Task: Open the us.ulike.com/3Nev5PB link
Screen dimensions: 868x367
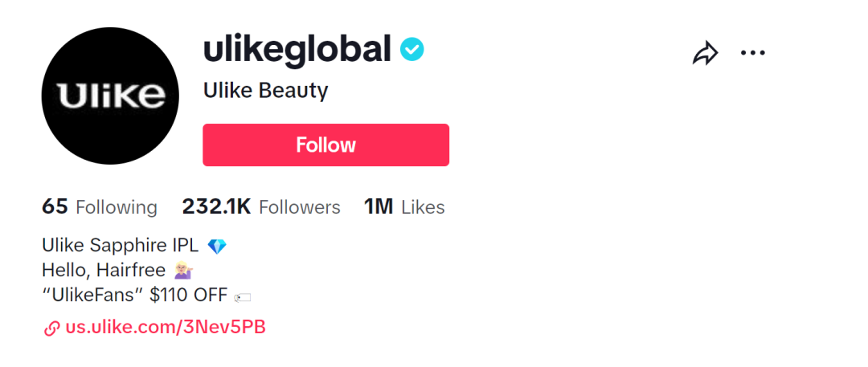Action: coord(166,328)
